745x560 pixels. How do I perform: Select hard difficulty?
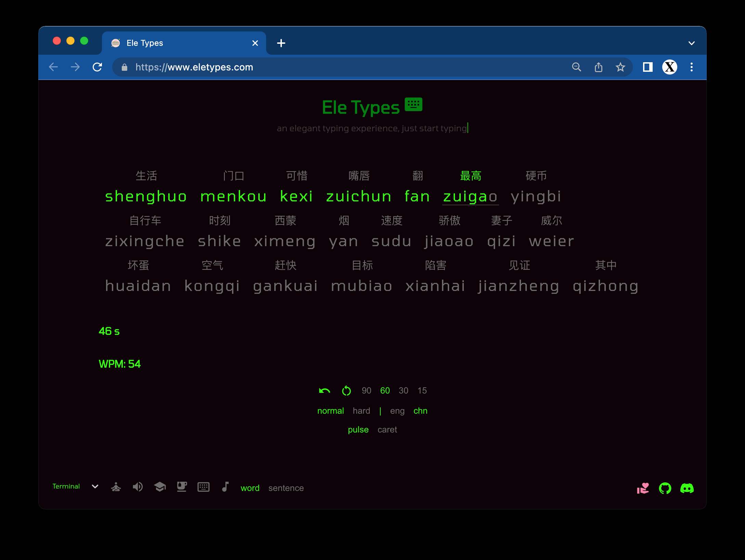tap(362, 411)
